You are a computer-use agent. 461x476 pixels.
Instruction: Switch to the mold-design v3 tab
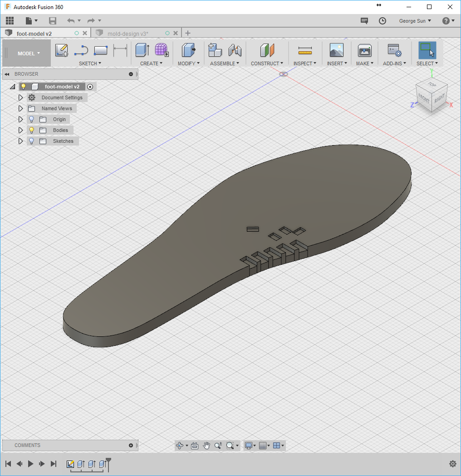coord(128,34)
